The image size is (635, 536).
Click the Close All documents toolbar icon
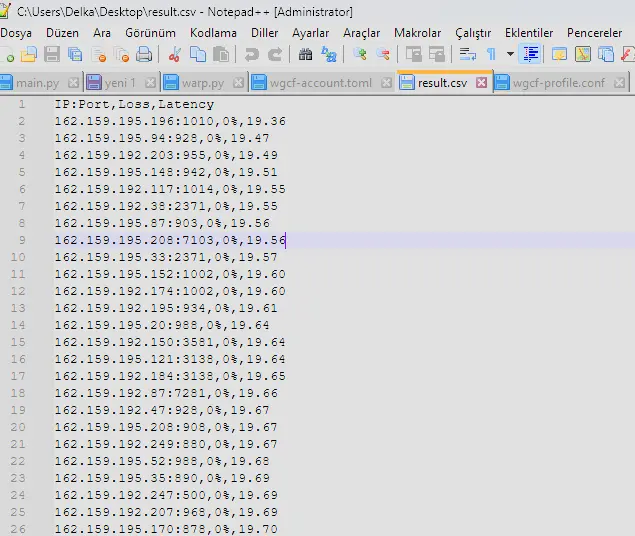coord(121,54)
